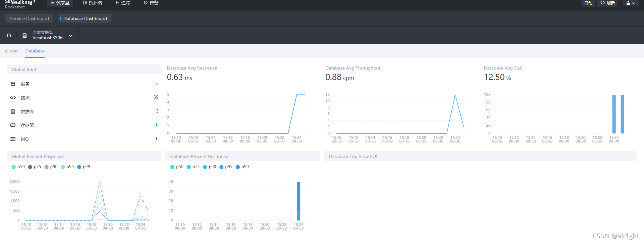
Task: Click the 服务 count value 3
Action: 157,83
